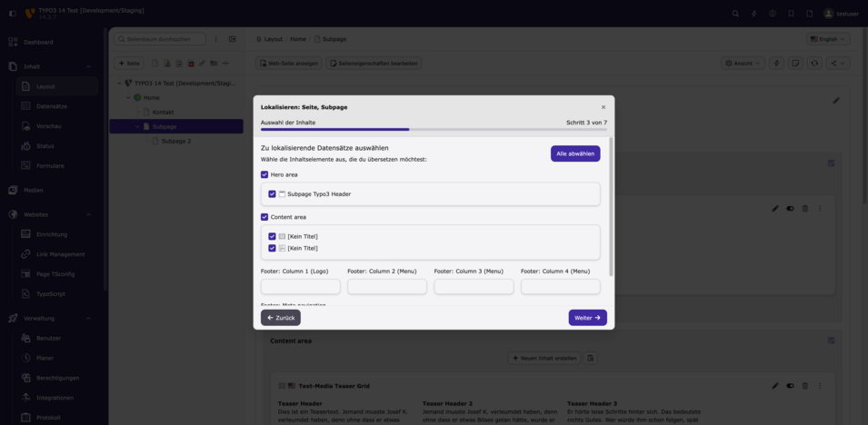Open the flush caches lightning icon in top bar
The image size is (868, 425).
754,14
